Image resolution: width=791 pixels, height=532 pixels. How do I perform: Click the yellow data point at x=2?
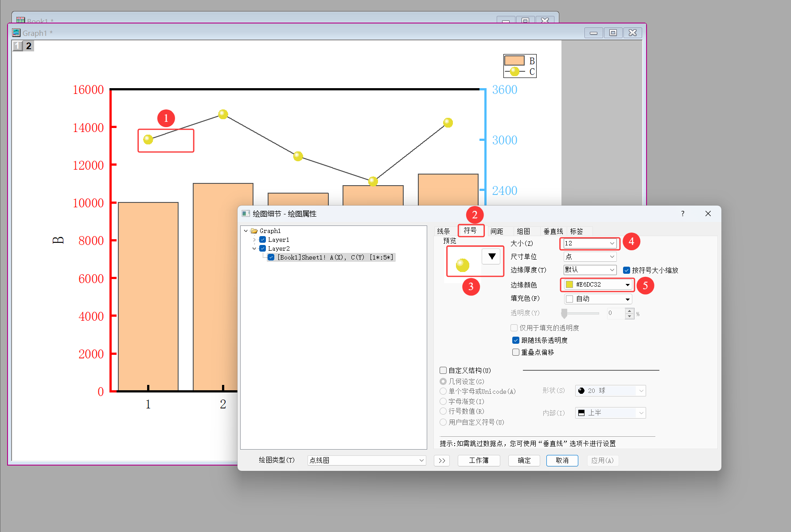(223, 114)
